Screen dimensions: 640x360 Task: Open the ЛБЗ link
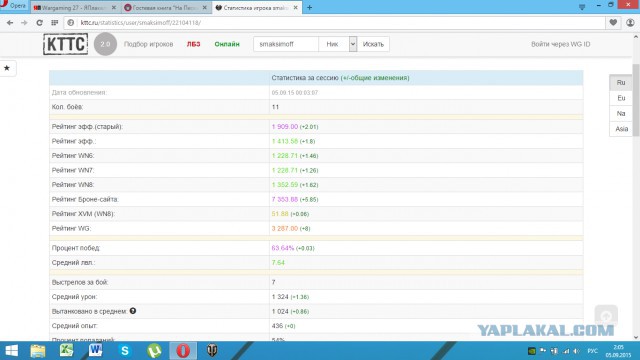[x=193, y=44]
